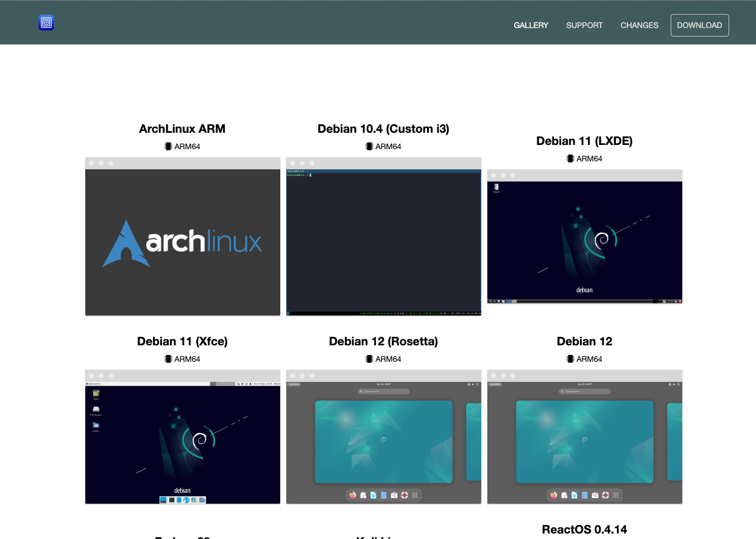Open the Debian 10.4 i3 terminal screenshot

tap(383, 242)
